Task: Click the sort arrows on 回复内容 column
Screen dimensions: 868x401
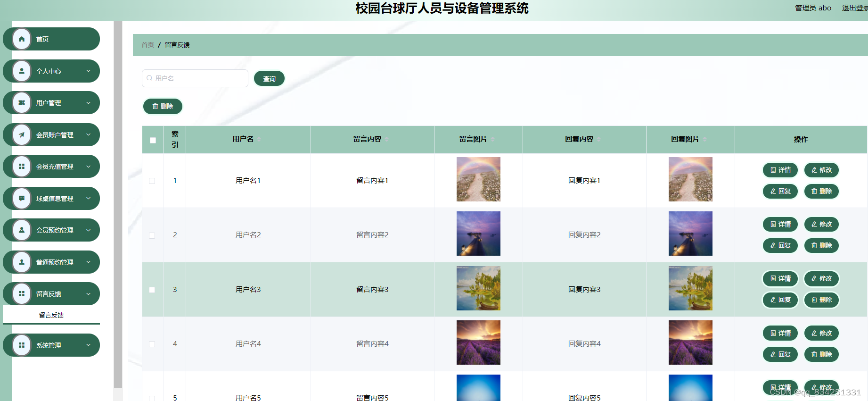Action: pos(598,139)
